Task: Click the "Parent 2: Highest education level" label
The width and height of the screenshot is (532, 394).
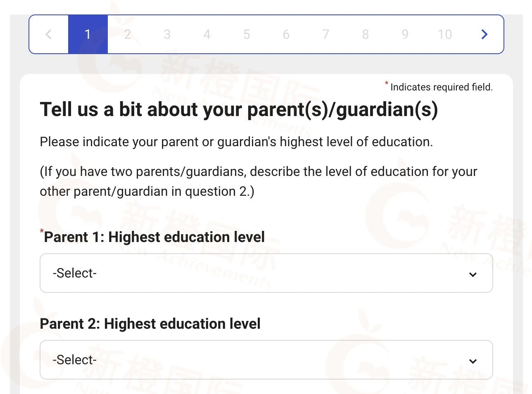Action: point(150,324)
